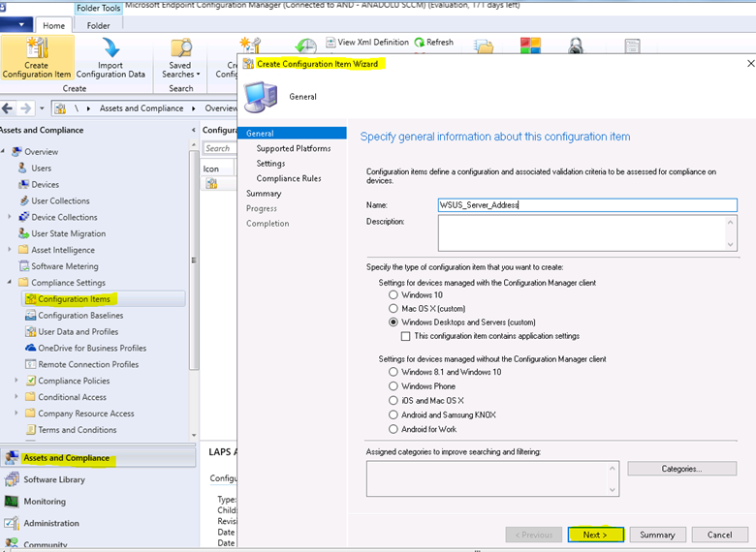Click the Search box in Configuration pane
This screenshot has height=552, width=756.
pos(220,148)
